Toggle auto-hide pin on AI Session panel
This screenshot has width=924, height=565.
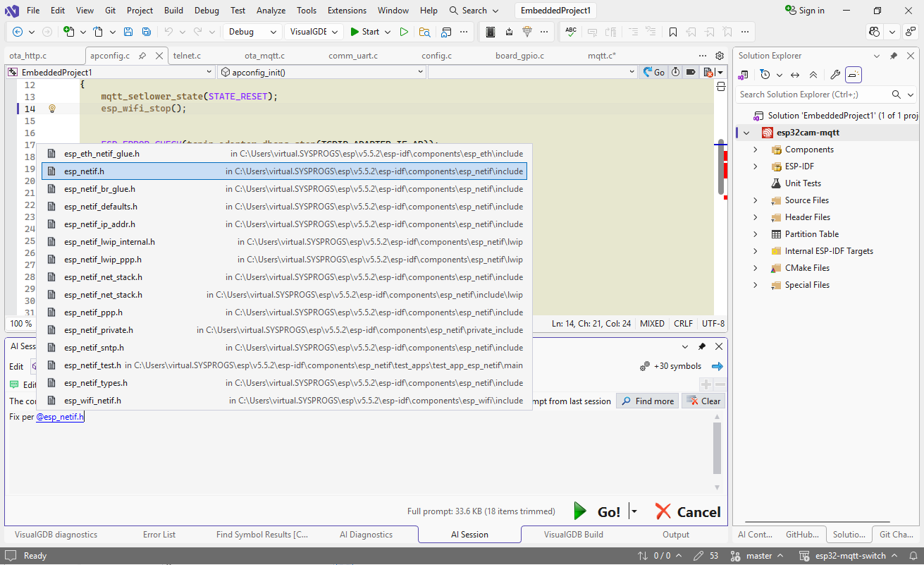(702, 346)
